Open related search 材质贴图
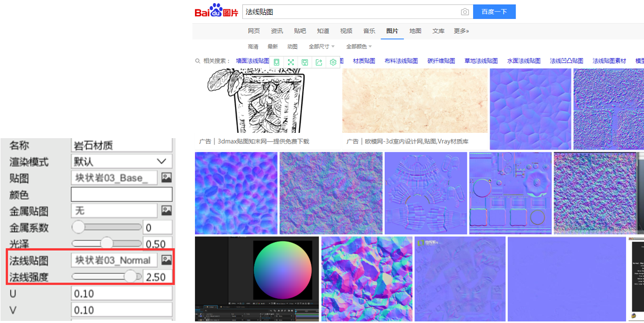Viewport: 644px width, 323px height. coord(364,61)
